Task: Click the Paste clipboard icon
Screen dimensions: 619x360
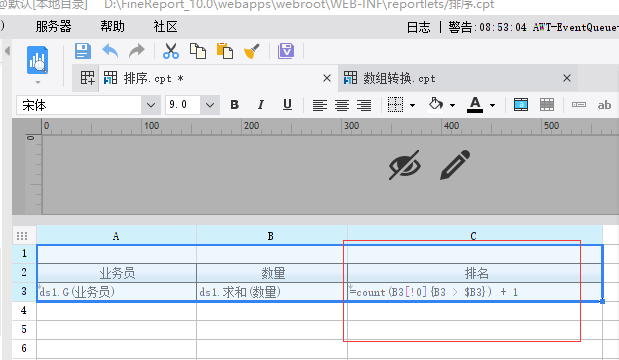Action: coord(225,51)
